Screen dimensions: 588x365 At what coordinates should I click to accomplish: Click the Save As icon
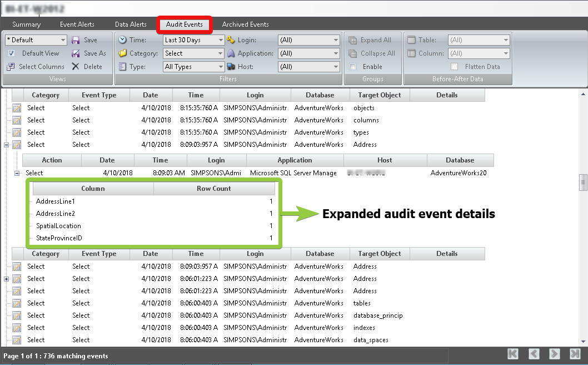76,53
